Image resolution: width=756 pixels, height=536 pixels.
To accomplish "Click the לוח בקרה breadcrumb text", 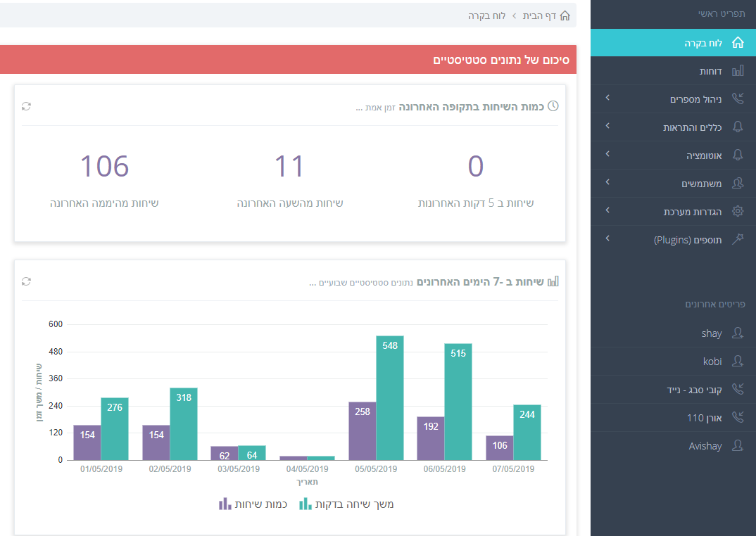I will click(x=487, y=16).
